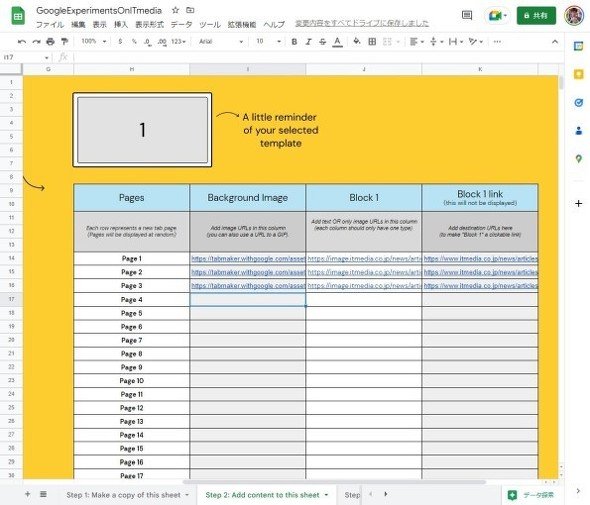Click the merge cells icon

click(x=387, y=42)
